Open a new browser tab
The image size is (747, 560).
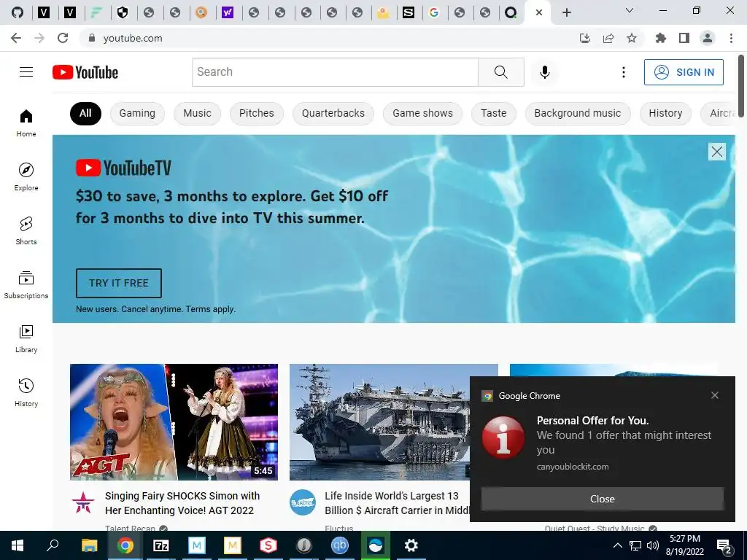pos(566,12)
